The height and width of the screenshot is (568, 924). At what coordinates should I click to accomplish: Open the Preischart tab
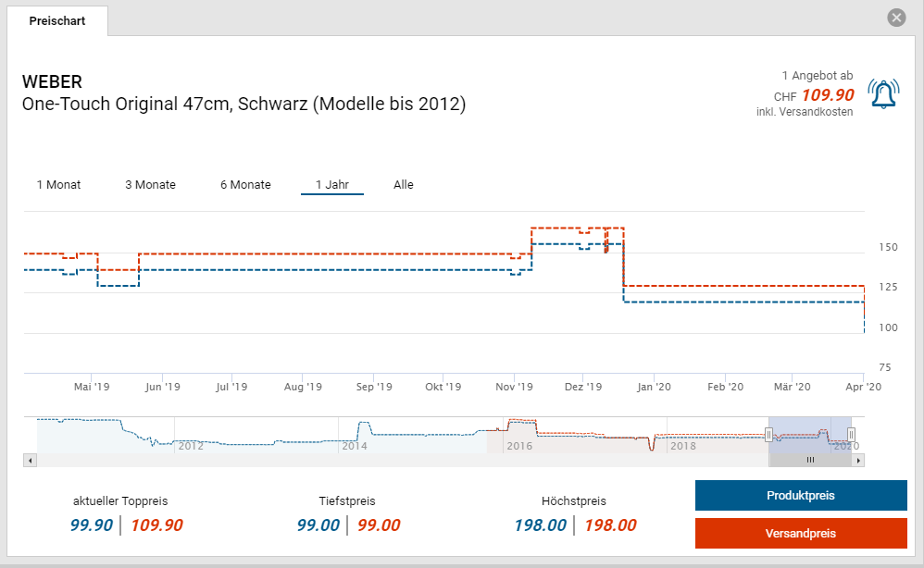(x=57, y=20)
